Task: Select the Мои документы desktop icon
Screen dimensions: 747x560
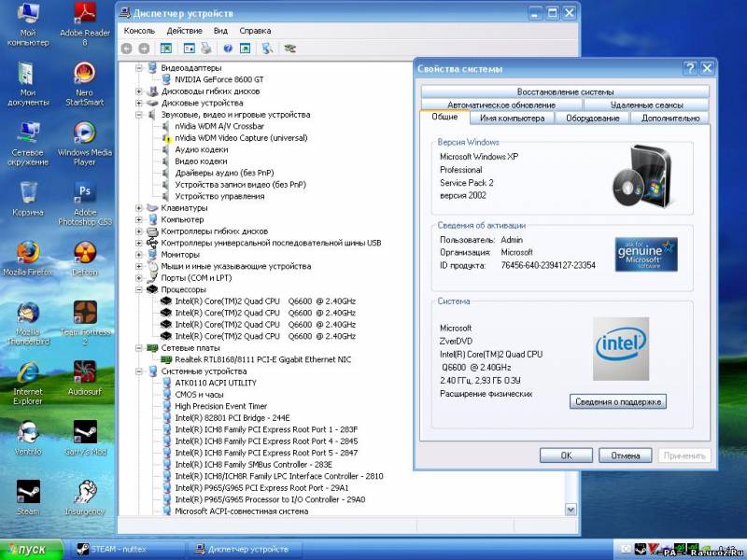Action: click(28, 84)
